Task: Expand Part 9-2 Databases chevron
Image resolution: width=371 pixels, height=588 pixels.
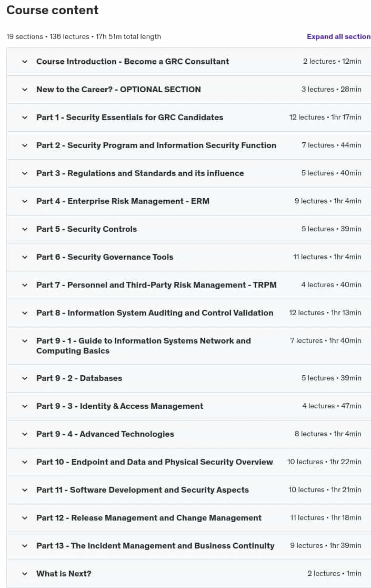Action: [25, 378]
